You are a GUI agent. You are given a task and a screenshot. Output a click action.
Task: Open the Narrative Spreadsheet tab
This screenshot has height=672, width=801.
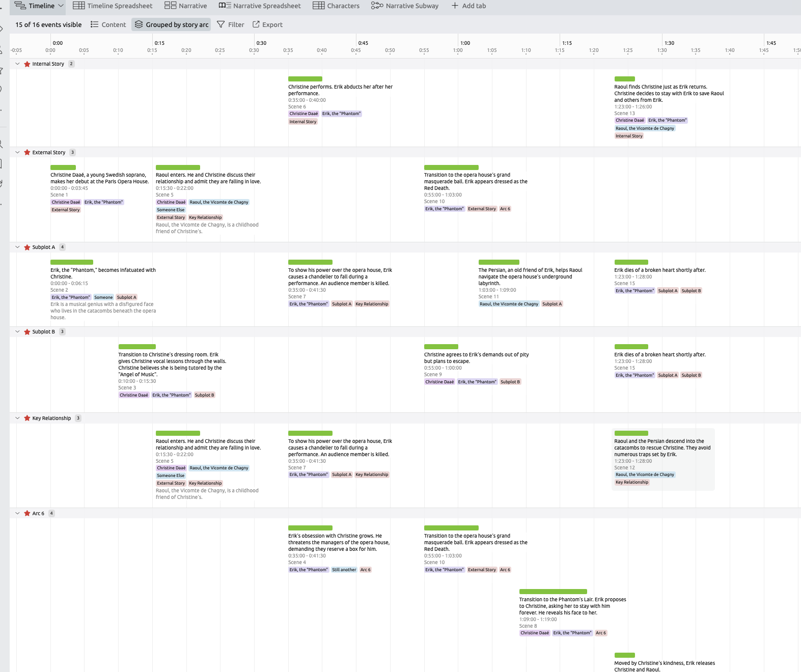pos(260,6)
